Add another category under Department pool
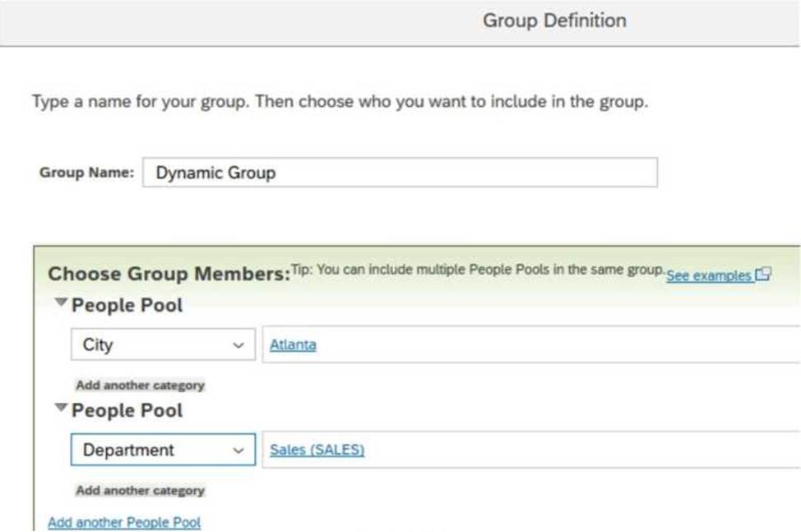The image size is (801, 532). 140,491
